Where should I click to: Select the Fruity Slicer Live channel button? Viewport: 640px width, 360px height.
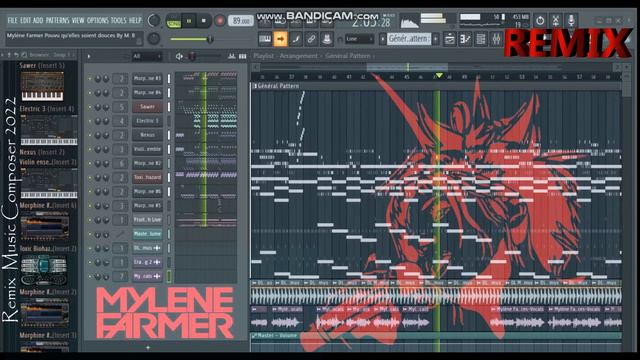[x=147, y=220]
